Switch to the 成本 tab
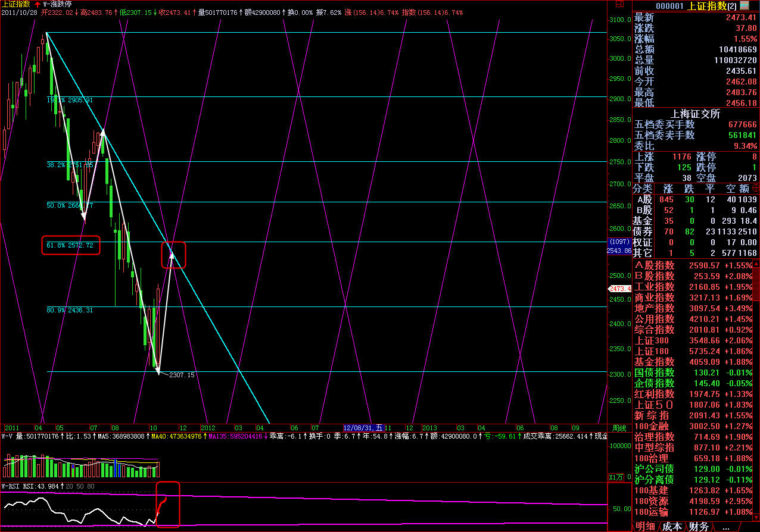760x532 pixels. coord(672,527)
